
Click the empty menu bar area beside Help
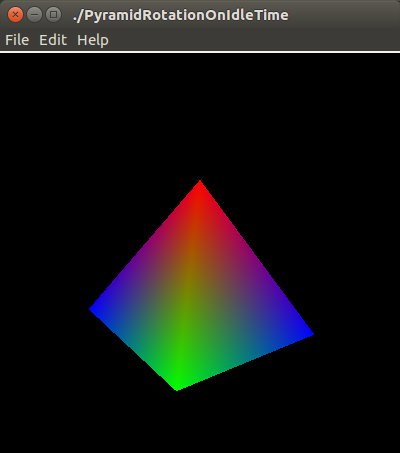253,40
